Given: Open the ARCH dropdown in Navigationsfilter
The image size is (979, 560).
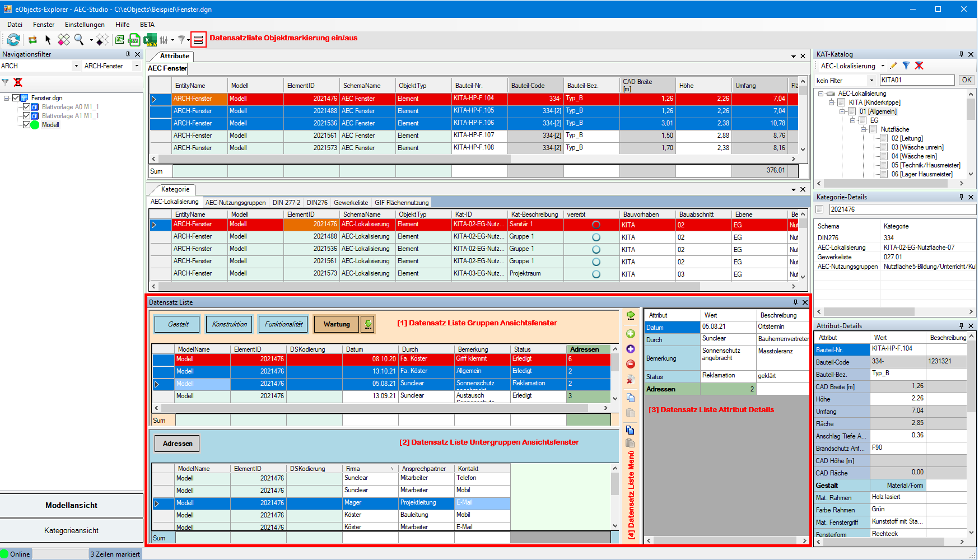Looking at the screenshot, I should click(76, 66).
